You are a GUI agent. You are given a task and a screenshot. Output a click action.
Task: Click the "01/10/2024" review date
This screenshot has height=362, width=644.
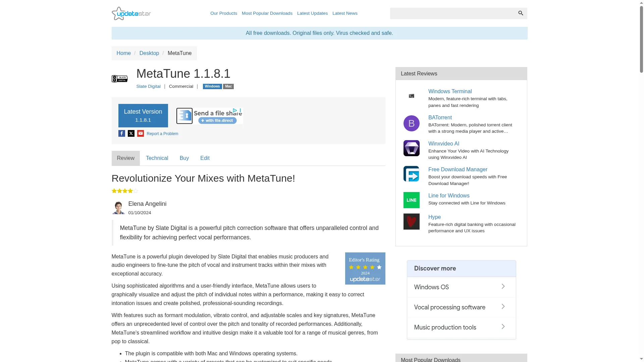point(140,213)
